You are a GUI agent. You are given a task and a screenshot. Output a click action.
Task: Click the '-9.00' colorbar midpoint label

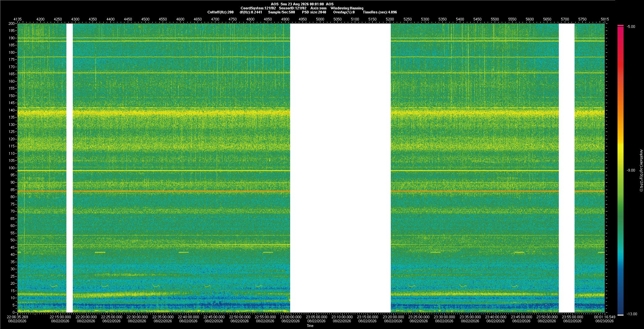631,170
